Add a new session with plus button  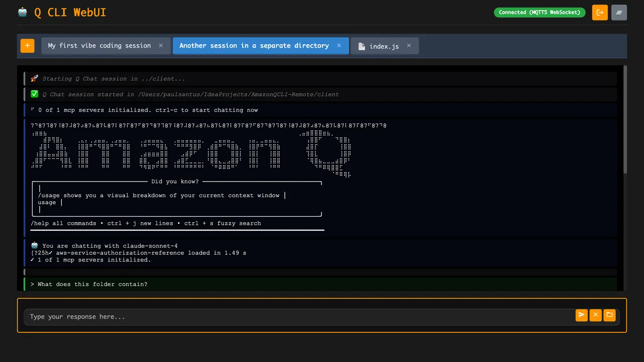[x=27, y=46]
